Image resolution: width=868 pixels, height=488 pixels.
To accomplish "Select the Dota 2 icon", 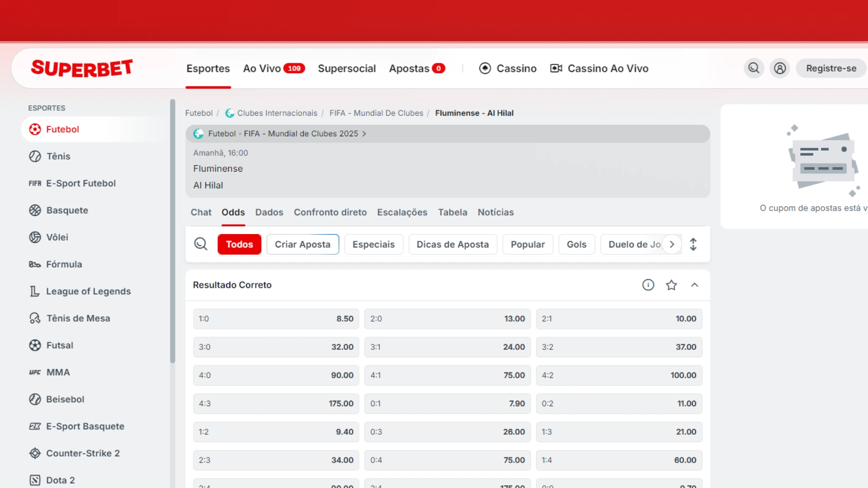I will (x=35, y=480).
